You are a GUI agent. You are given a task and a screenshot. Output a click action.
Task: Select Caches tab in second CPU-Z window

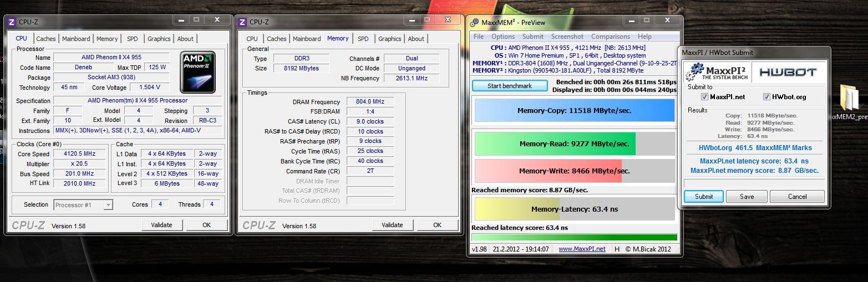click(277, 39)
